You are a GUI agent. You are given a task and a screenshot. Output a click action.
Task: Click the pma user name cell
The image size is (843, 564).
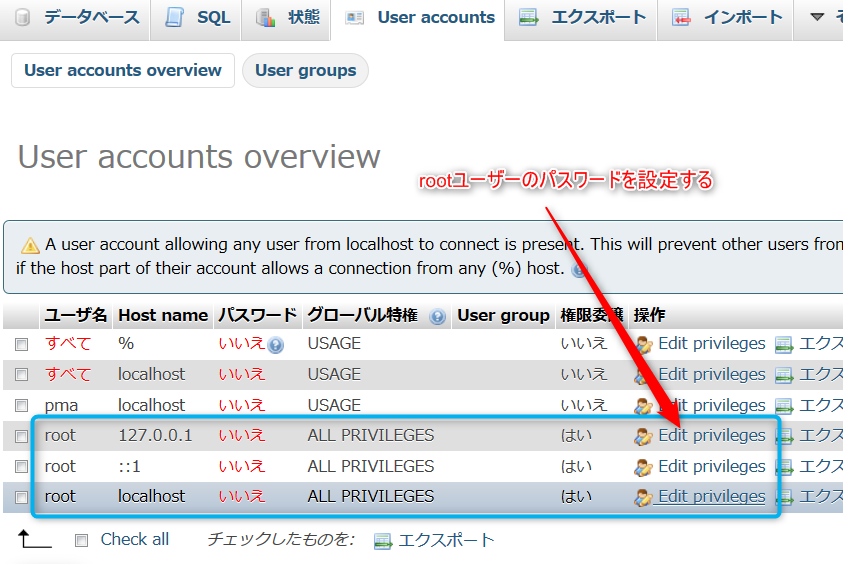[x=61, y=405]
